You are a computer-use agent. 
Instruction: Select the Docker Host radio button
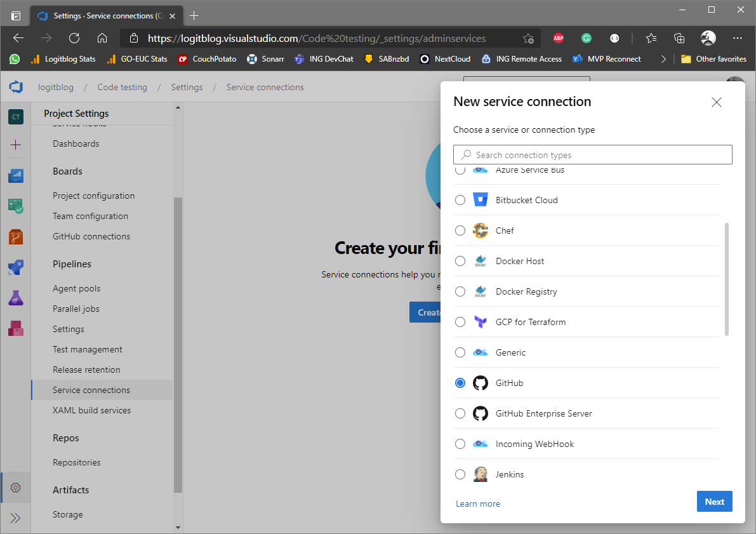click(460, 261)
